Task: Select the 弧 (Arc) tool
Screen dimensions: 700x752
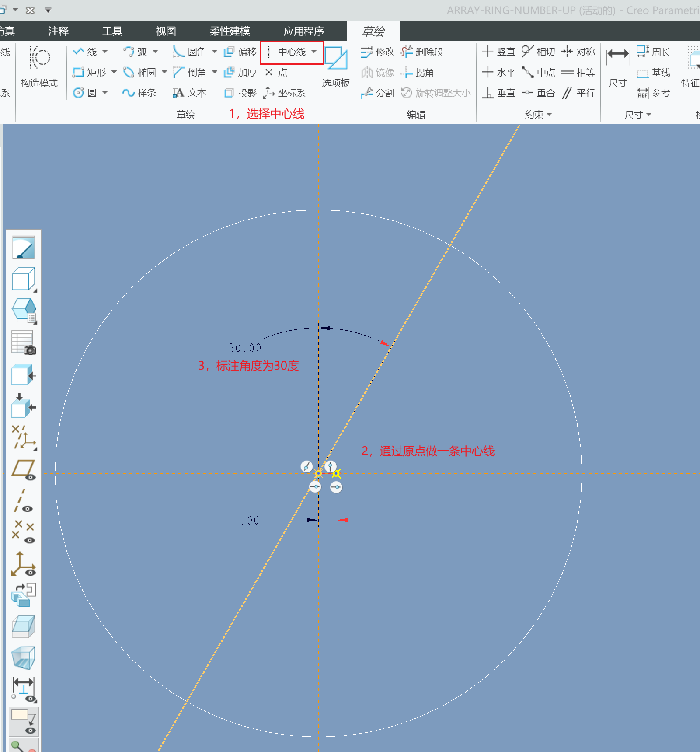Action: coord(135,52)
